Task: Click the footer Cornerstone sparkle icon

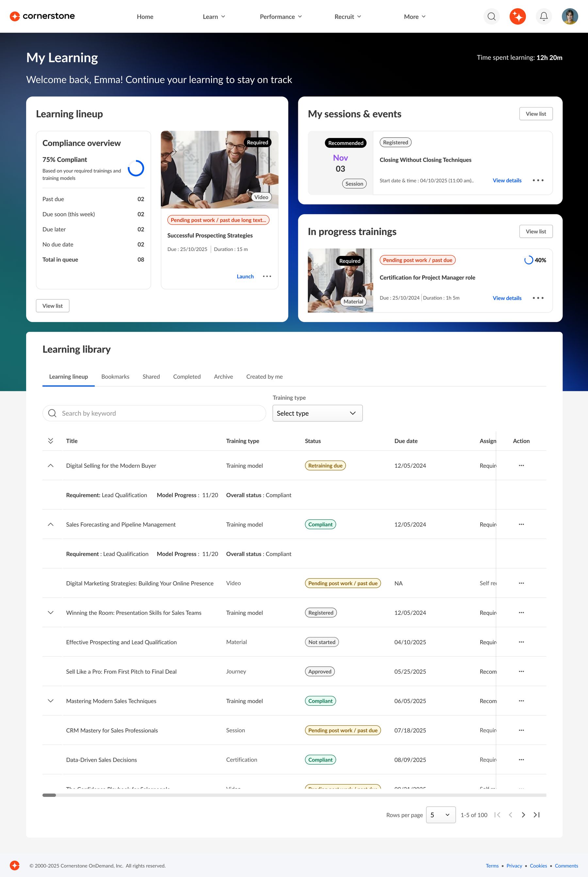Action: click(15, 865)
